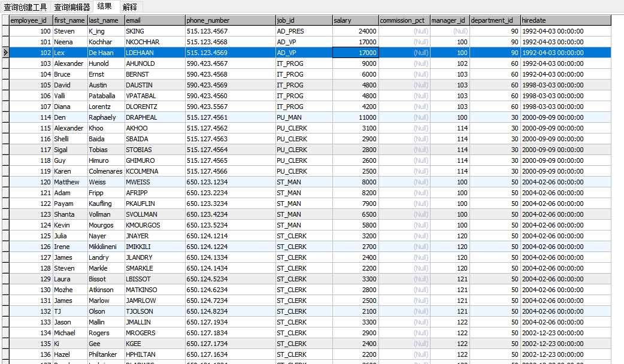Click the phone_number column header
This screenshot has height=364, width=624.
[x=231, y=20]
